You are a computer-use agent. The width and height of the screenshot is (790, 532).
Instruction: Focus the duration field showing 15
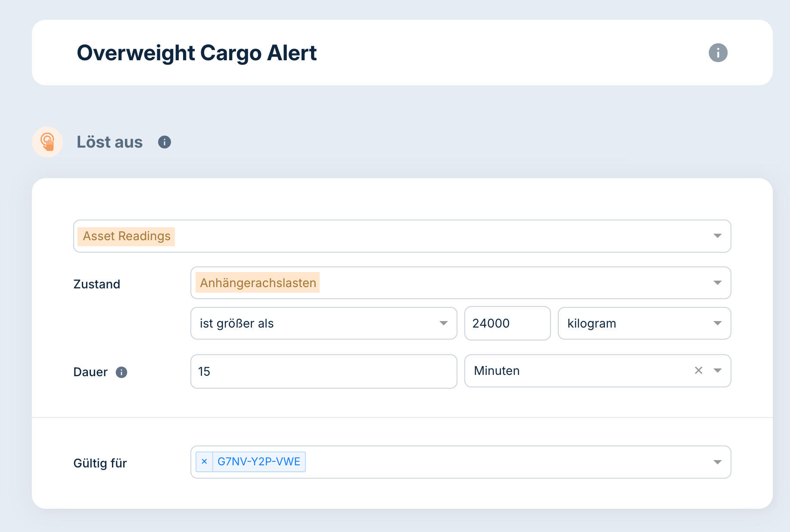[323, 371]
